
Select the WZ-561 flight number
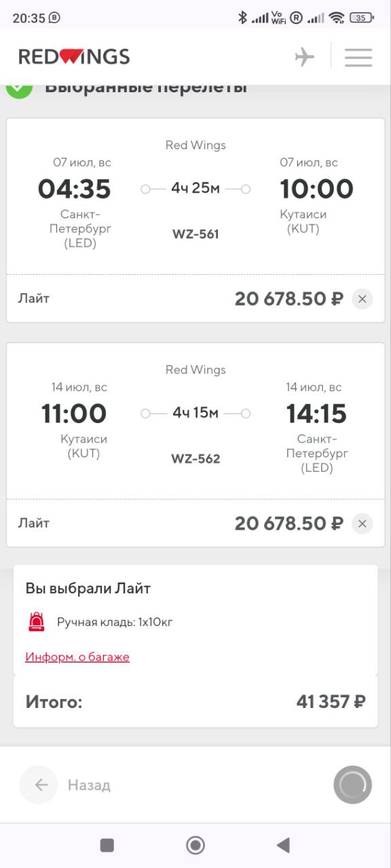pyautogui.click(x=195, y=235)
